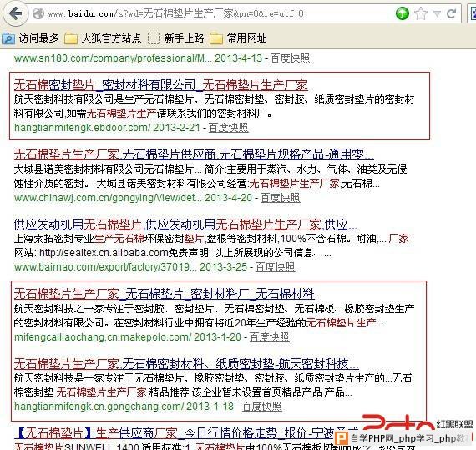Click the snippet text http://sealtex.cn.alibaba.com

[104, 252]
